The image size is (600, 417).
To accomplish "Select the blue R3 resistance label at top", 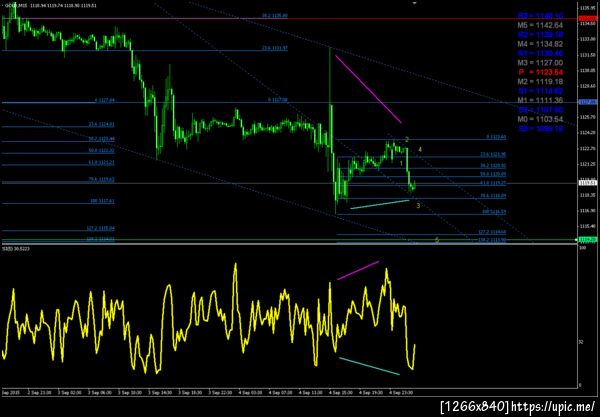I will (x=540, y=16).
